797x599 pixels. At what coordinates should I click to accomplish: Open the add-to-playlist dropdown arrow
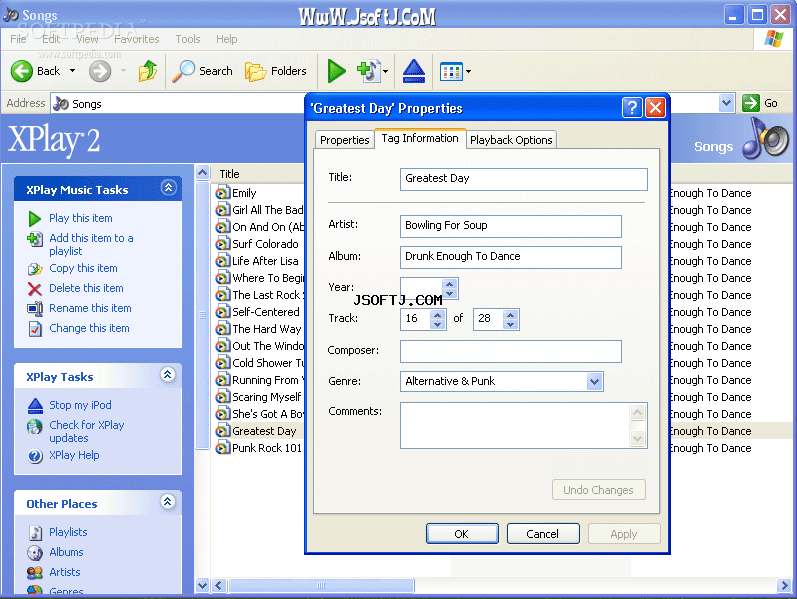tap(385, 72)
